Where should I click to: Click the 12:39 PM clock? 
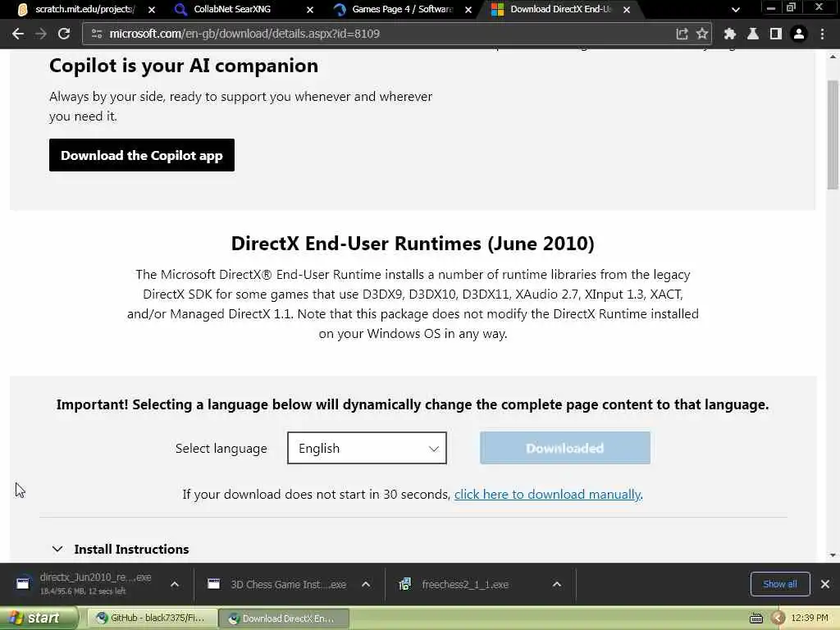(810, 618)
